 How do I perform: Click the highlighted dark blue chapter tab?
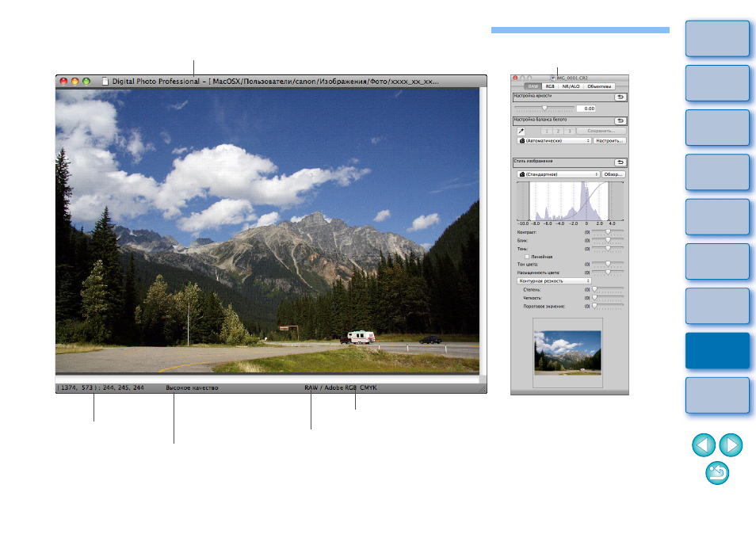tap(717, 351)
